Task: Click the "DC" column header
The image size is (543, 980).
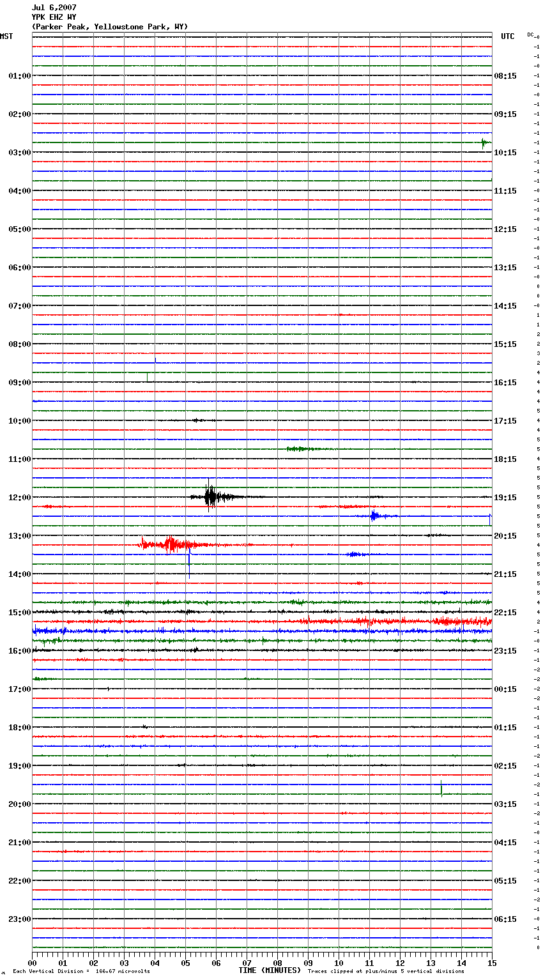Action: pos(530,34)
